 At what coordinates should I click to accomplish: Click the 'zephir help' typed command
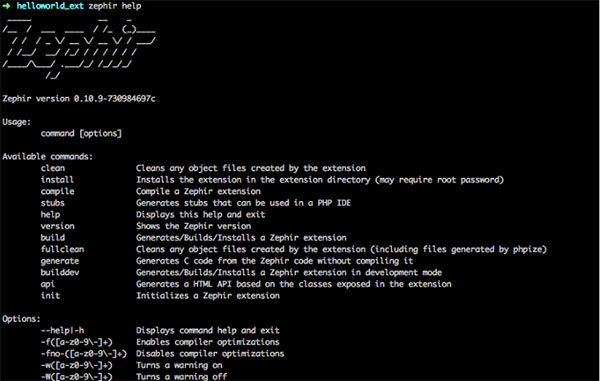click(115, 6)
